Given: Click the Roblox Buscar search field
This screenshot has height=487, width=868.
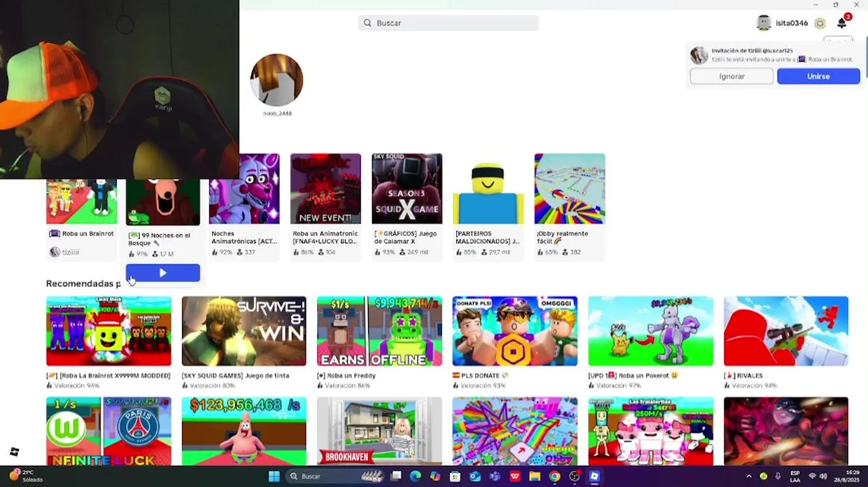Looking at the screenshot, I should [448, 23].
